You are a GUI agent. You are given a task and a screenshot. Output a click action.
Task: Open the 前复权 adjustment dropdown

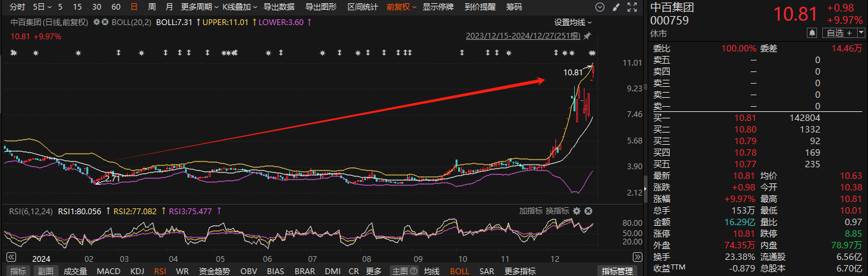[401, 7]
